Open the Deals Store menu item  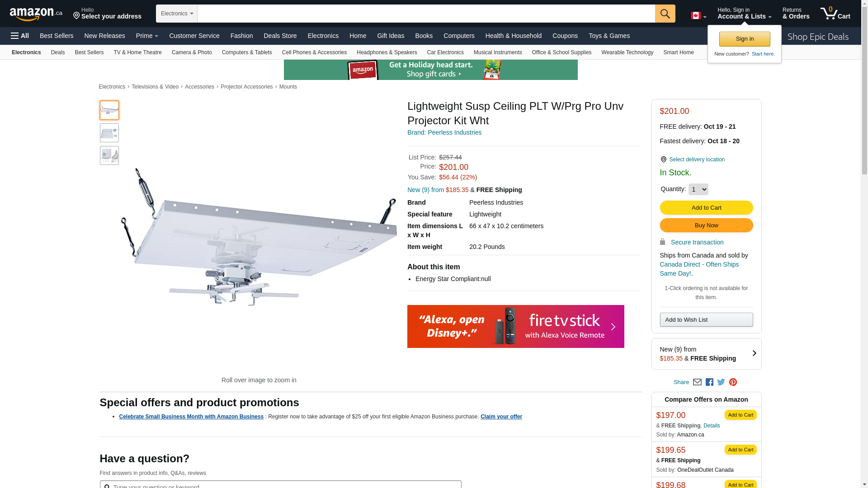click(280, 36)
